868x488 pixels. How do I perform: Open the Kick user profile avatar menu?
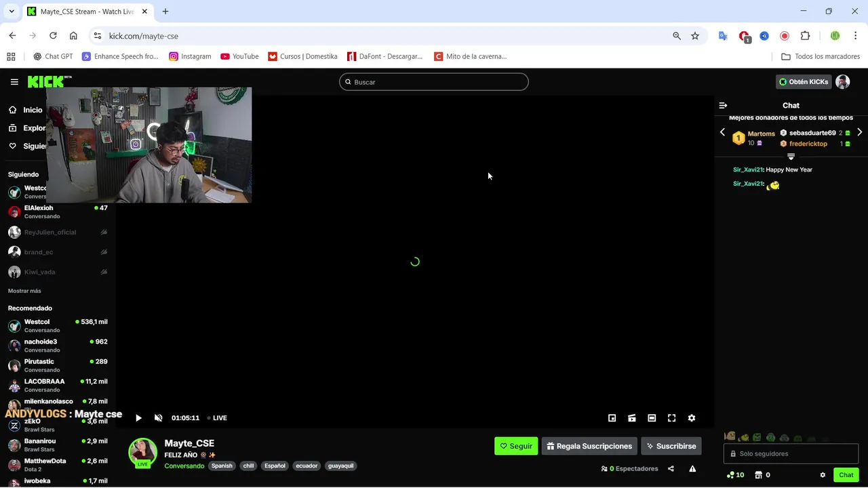tap(843, 82)
